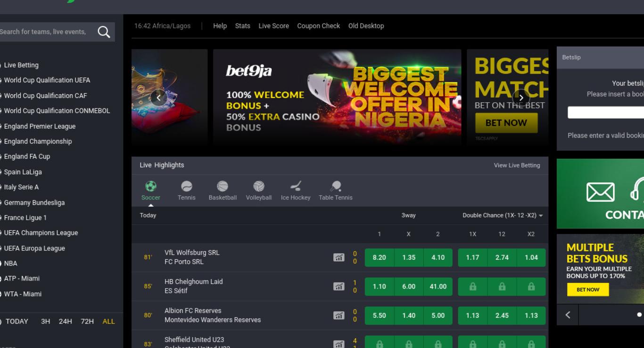The image size is (644, 348).
Task: Open stats icon for HB Chelghoum Laid match
Action: (339, 286)
